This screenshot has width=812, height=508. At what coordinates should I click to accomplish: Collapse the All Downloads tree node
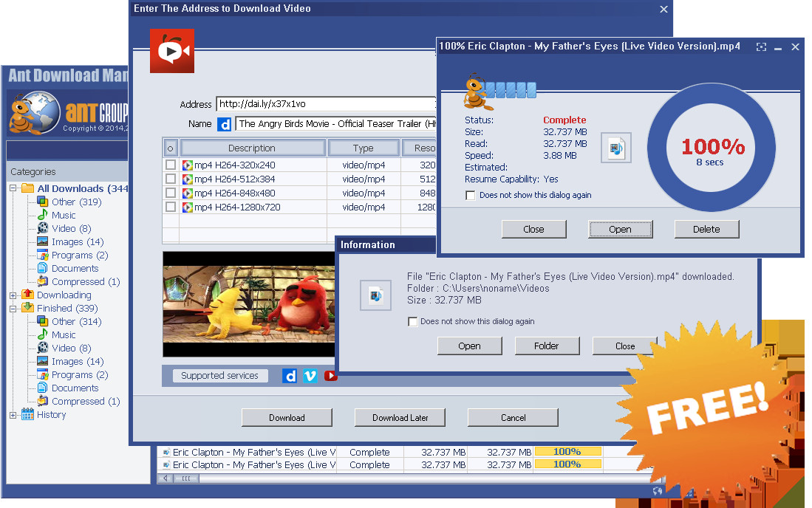click(13, 188)
